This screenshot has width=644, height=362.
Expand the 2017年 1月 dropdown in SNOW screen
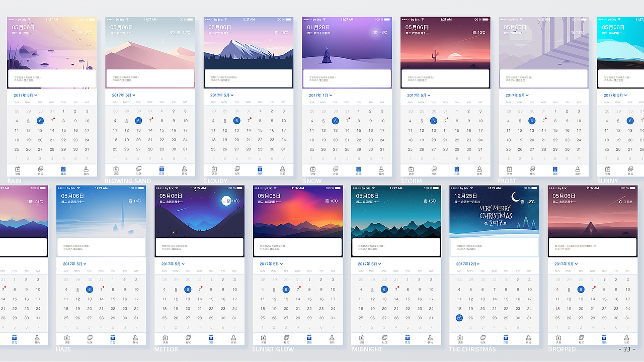coord(321,95)
